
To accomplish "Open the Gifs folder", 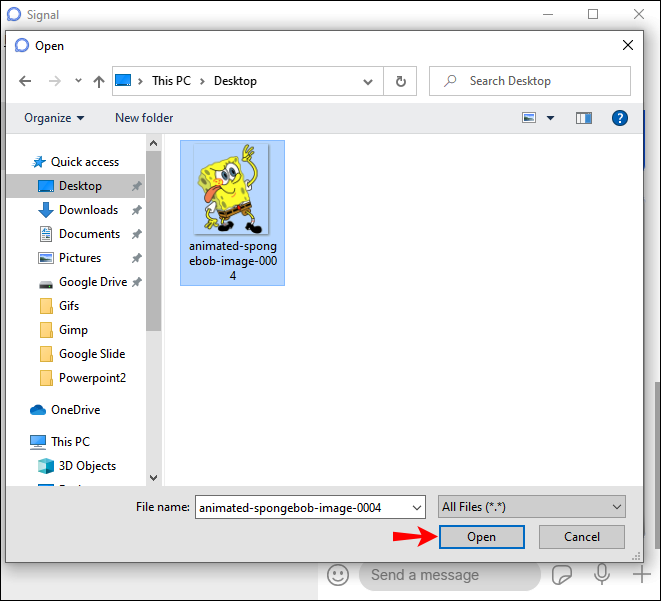I will point(59,306).
